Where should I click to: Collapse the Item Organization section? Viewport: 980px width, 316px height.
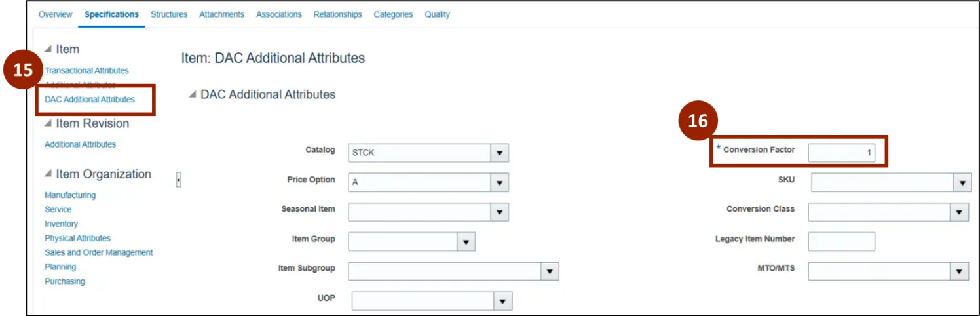[48, 174]
